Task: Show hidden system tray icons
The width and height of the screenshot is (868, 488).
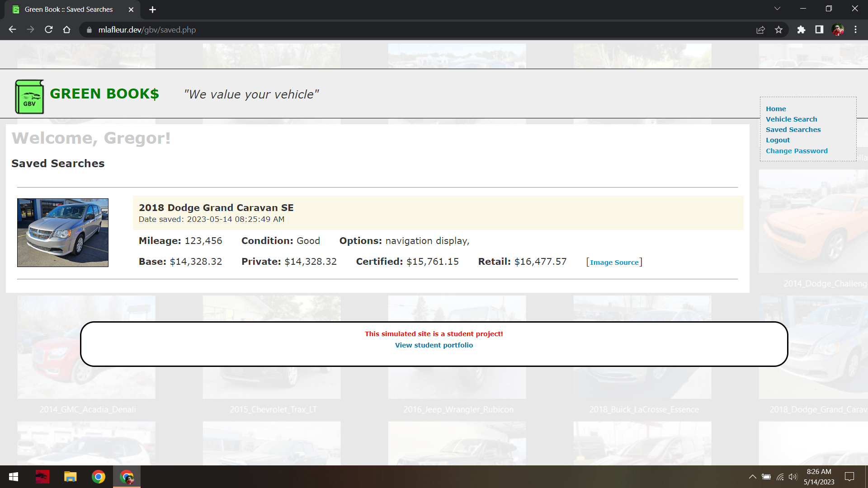Action: point(752,477)
